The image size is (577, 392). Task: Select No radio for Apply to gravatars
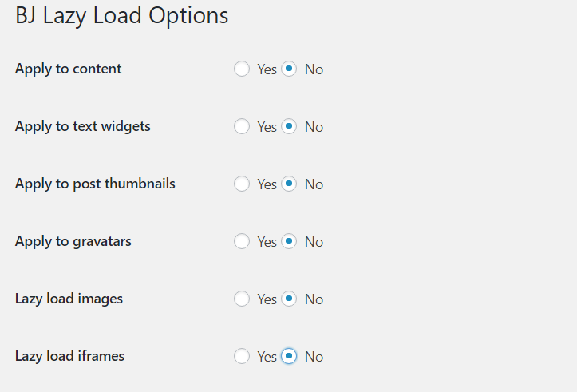(289, 241)
